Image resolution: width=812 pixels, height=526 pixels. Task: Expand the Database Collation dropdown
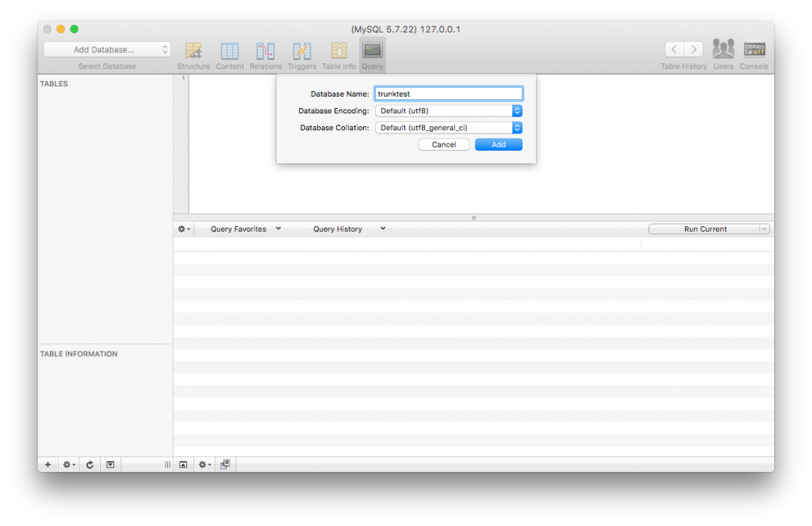pos(449,128)
